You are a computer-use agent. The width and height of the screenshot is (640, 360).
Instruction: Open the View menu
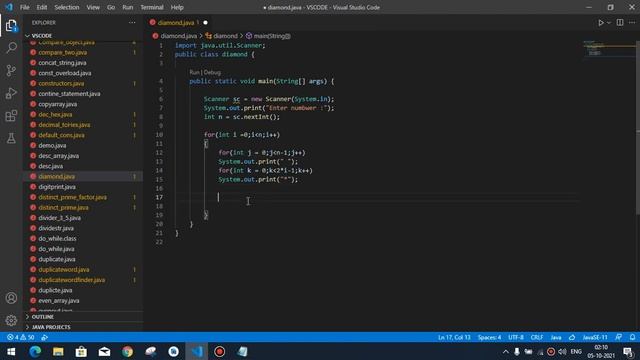click(x=93, y=7)
